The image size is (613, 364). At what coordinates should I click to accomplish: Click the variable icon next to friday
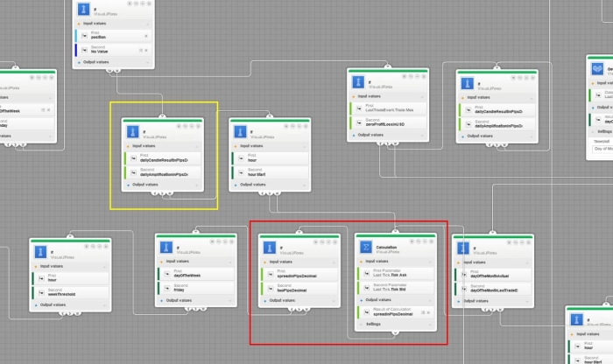point(167,288)
